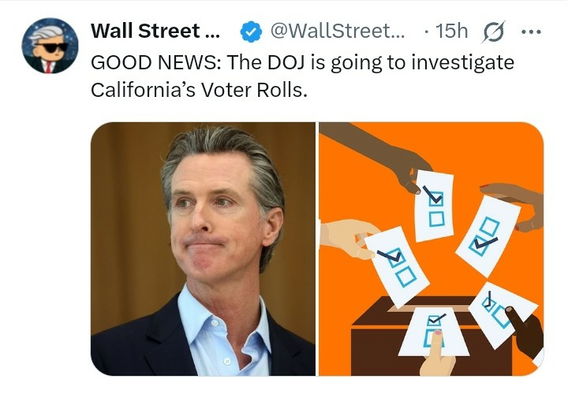Open the three-dot more options menu
This screenshot has width=568, height=394.
531,32
